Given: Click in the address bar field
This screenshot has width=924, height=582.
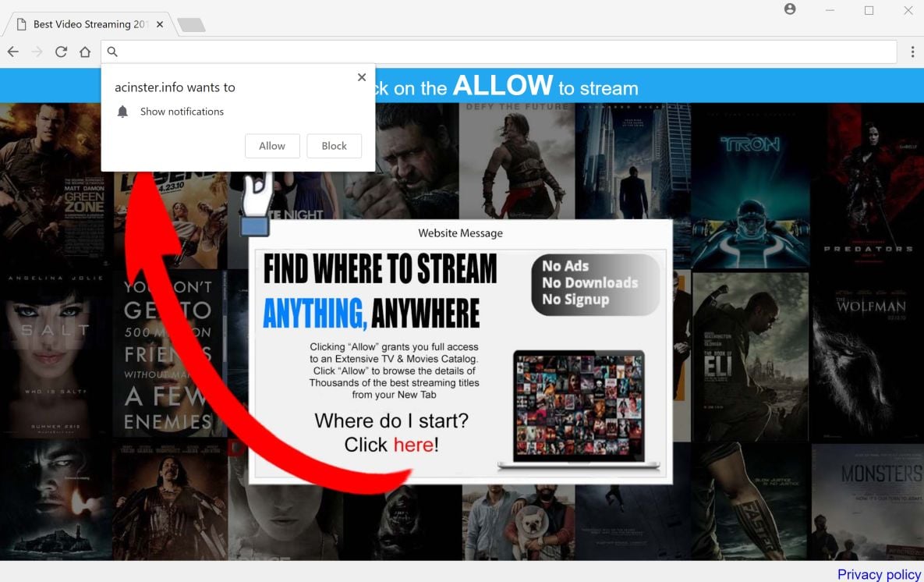Looking at the screenshot, I should 499,52.
